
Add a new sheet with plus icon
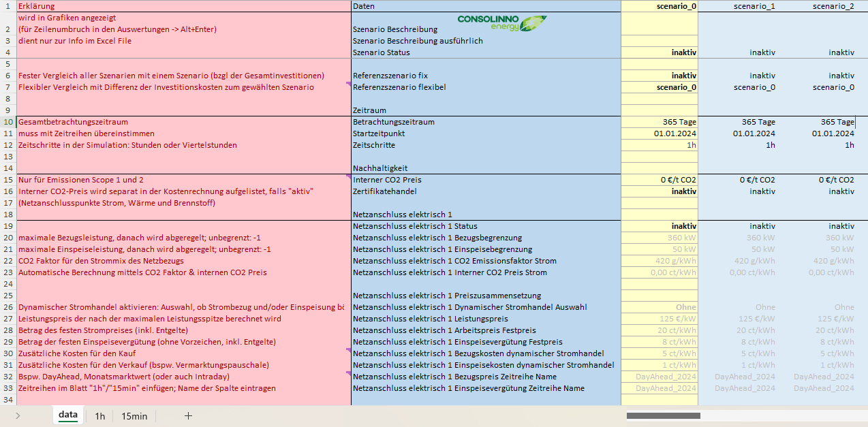tap(189, 415)
